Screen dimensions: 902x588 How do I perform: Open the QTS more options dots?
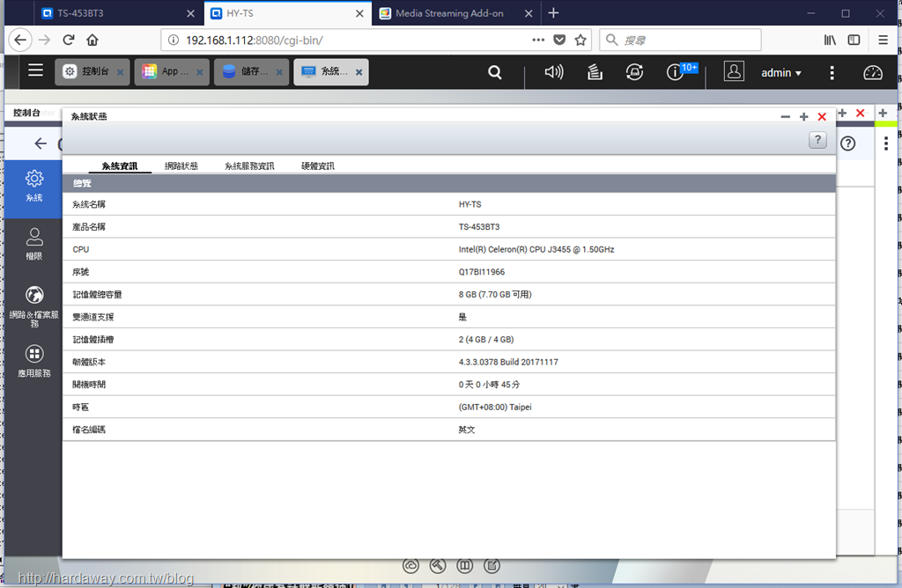832,72
